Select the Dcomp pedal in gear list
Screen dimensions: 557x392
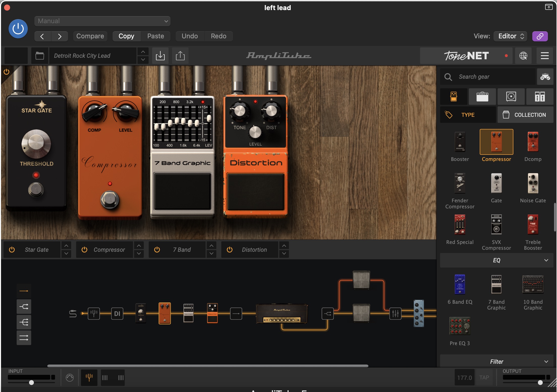pos(533,142)
